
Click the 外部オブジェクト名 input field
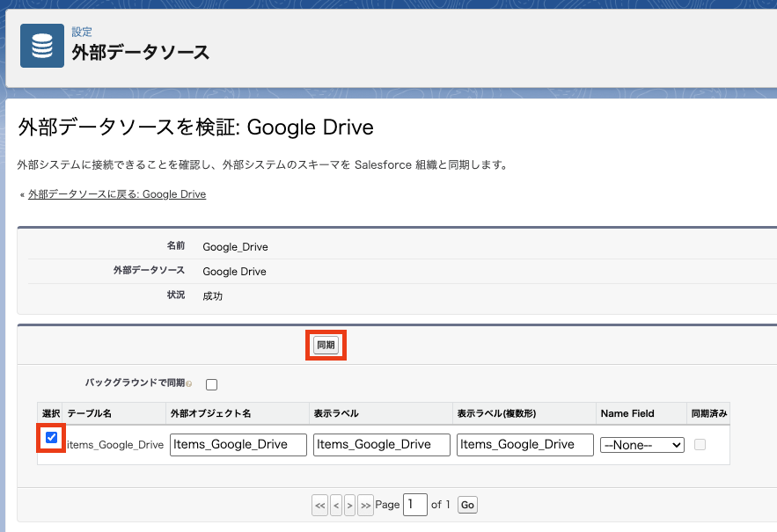pos(238,445)
